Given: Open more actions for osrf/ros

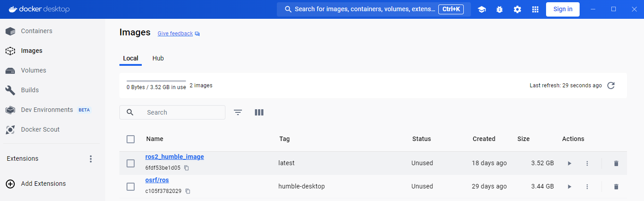Looking at the screenshot, I should tap(587, 187).
